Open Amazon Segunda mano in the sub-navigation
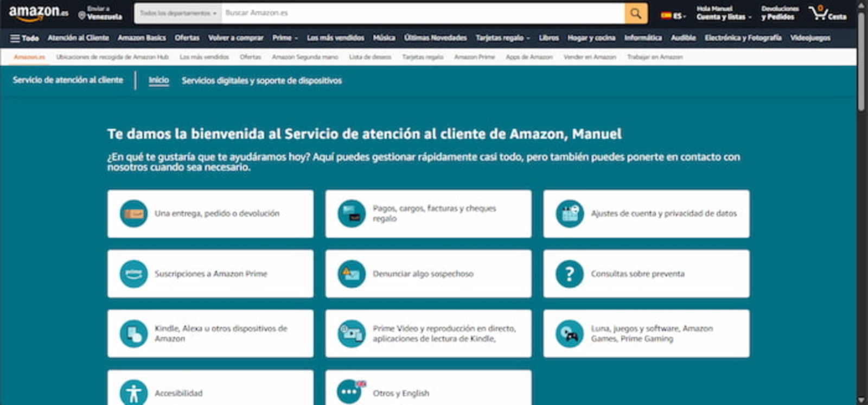 [305, 57]
